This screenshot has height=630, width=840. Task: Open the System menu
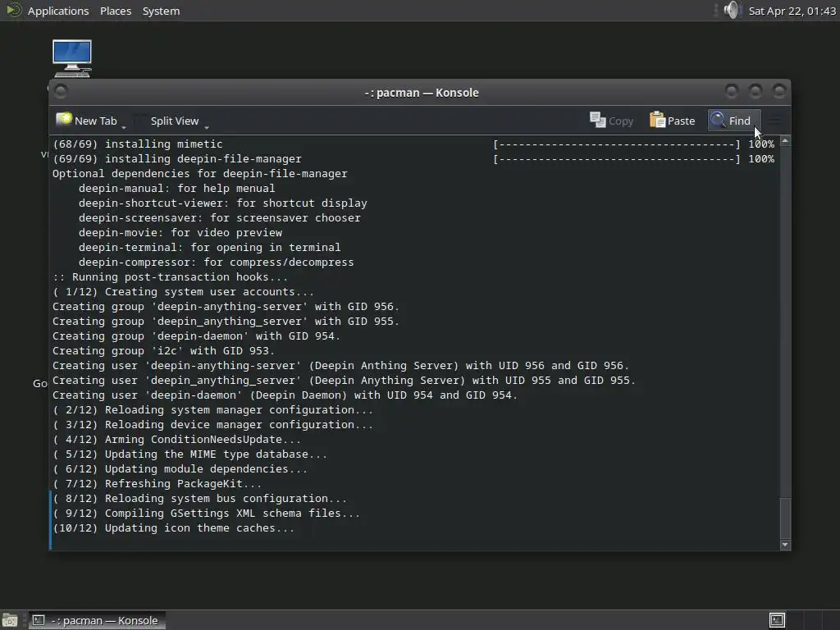click(x=161, y=11)
